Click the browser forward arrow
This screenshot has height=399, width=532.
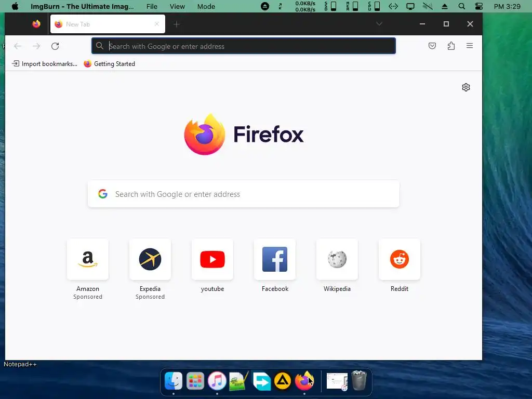pos(36,46)
